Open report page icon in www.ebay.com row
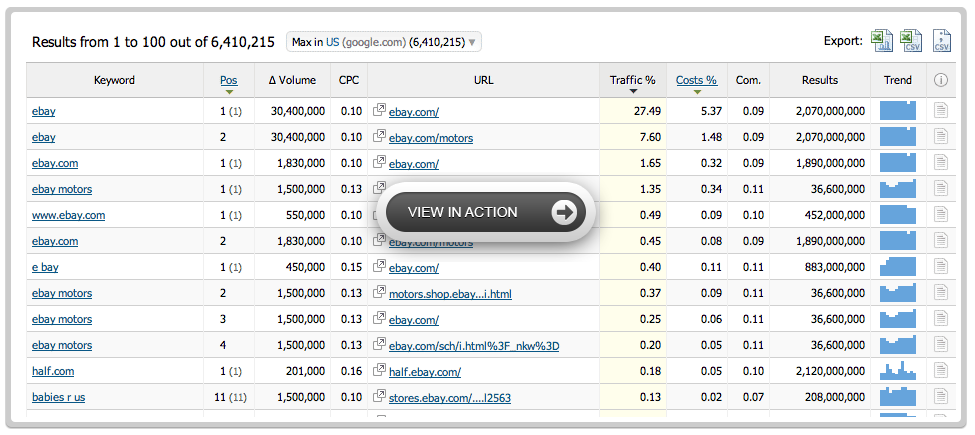The height and width of the screenshot is (435, 975). [941, 215]
